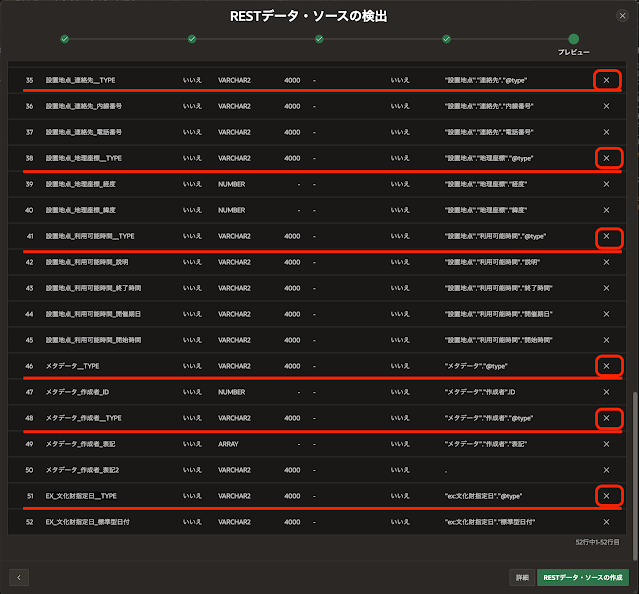
Task: Click column name 設置地点_連絡先__TYPE in row 35
Action: click(80, 80)
